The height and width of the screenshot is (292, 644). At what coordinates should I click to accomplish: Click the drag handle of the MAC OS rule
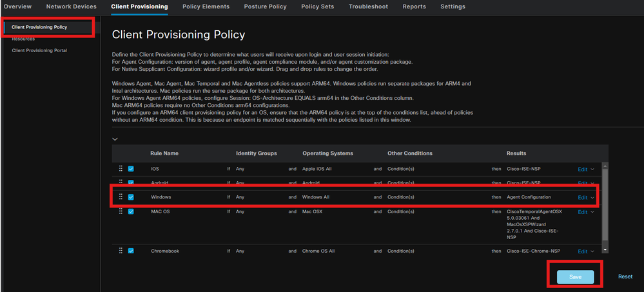tap(121, 211)
